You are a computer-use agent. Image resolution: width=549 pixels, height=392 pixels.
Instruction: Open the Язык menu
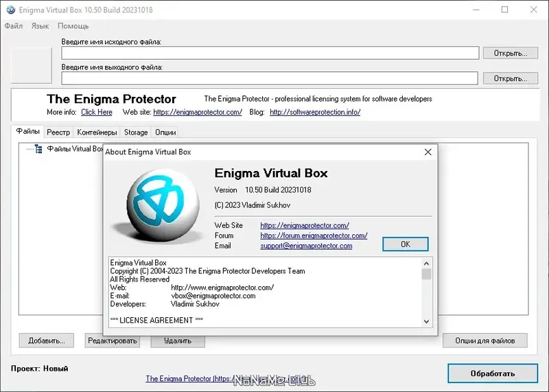pos(40,26)
